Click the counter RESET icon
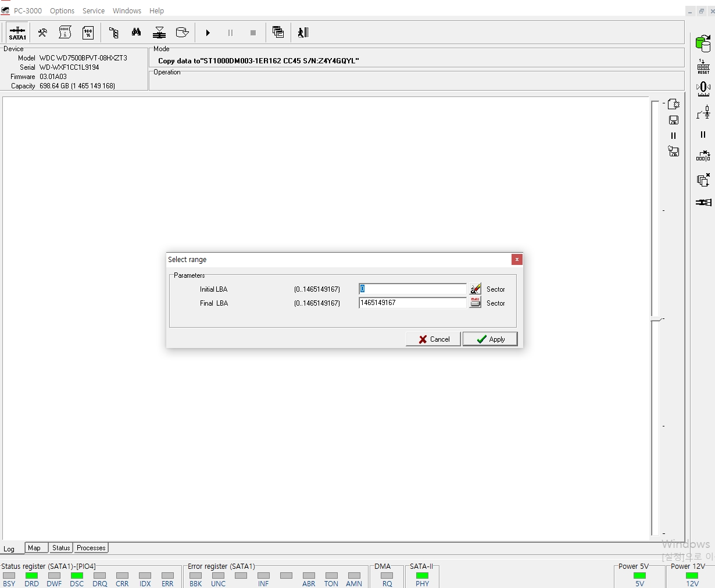Image resolution: width=715 pixels, height=588 pixels. click(x=703, y=66)
